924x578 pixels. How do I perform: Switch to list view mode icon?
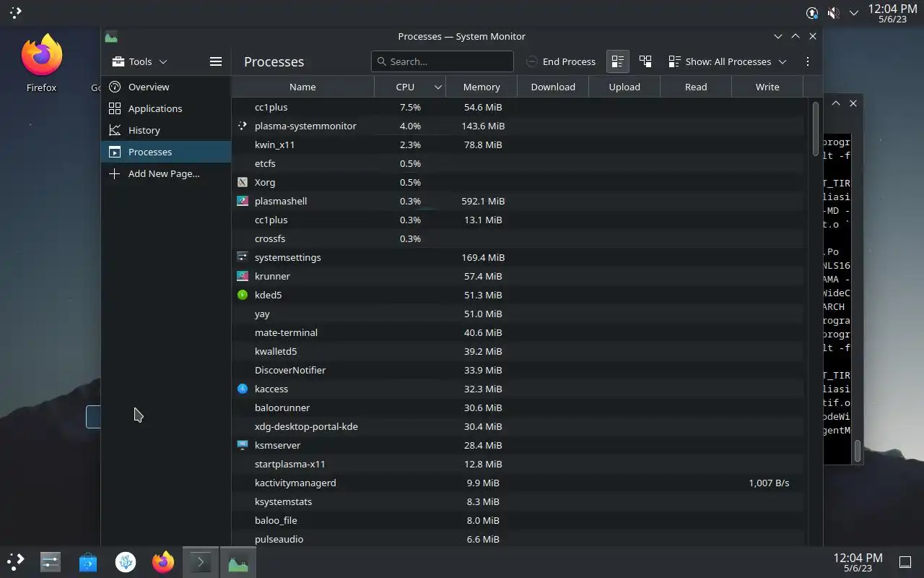pyautogui.click(x=617, y=61)
